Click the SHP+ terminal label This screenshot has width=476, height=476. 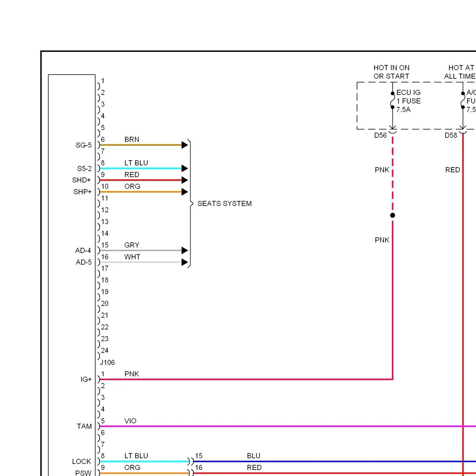(x=82, y=192)
